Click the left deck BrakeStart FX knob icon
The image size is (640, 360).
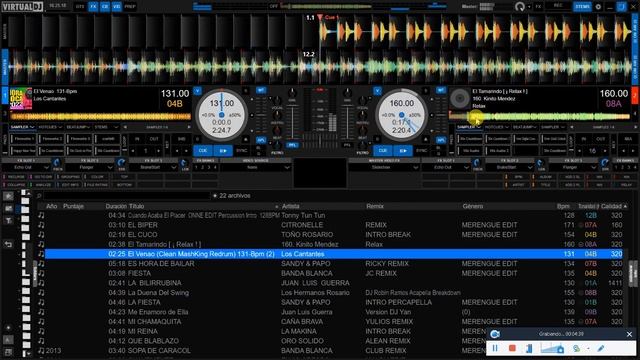pos(184,164)
